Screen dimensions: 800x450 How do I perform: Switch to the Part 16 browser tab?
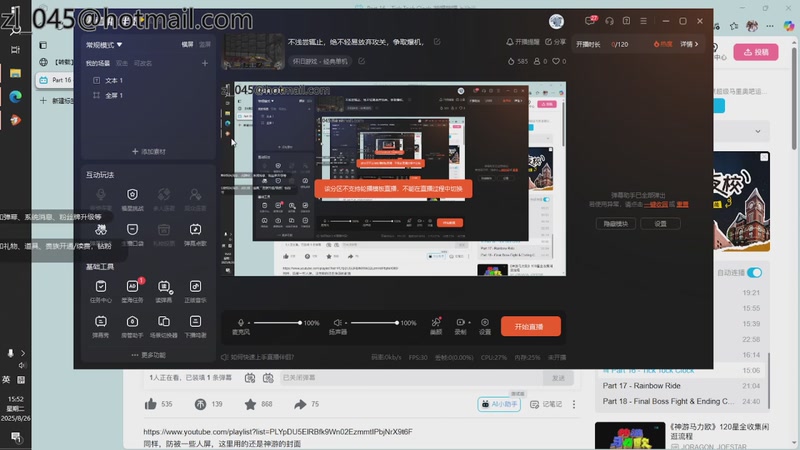pos(56,80)
